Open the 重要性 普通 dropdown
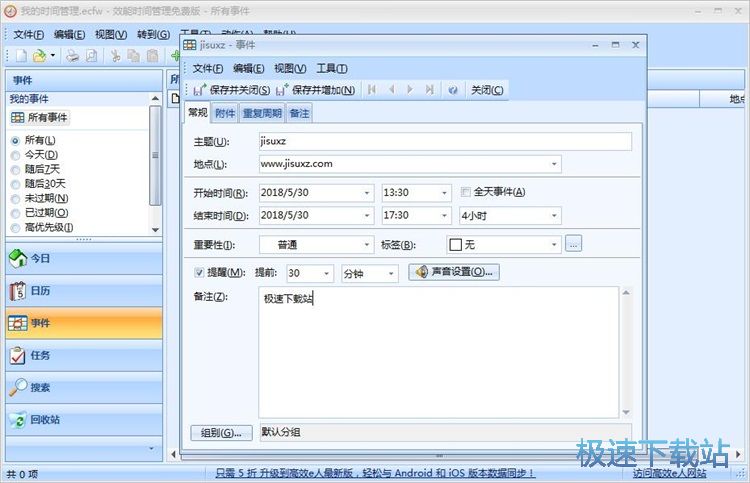The width and height of the screenshot is (750, 483). pyautogui.click(x=366, y=245)
